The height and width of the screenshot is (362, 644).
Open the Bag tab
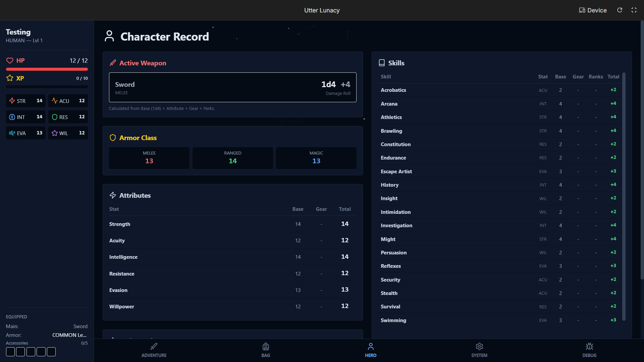pyautogui.click(x=266, y=350)
